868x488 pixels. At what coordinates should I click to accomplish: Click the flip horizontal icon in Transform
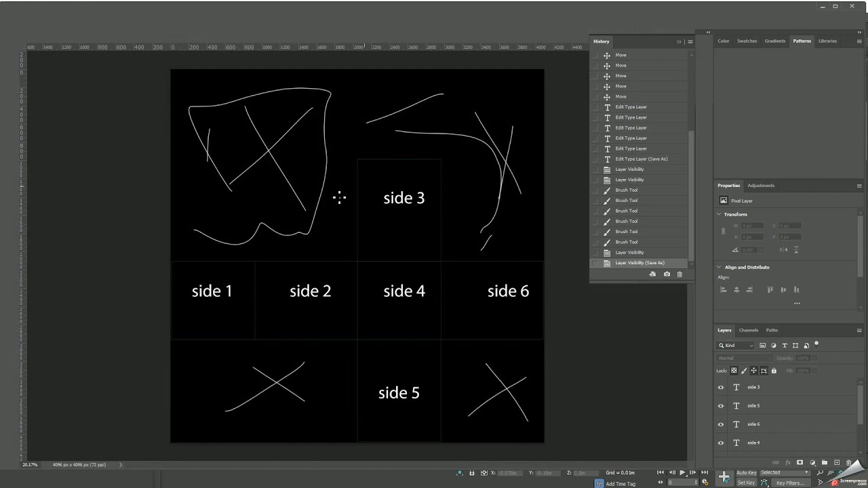(x=784, y=249)
